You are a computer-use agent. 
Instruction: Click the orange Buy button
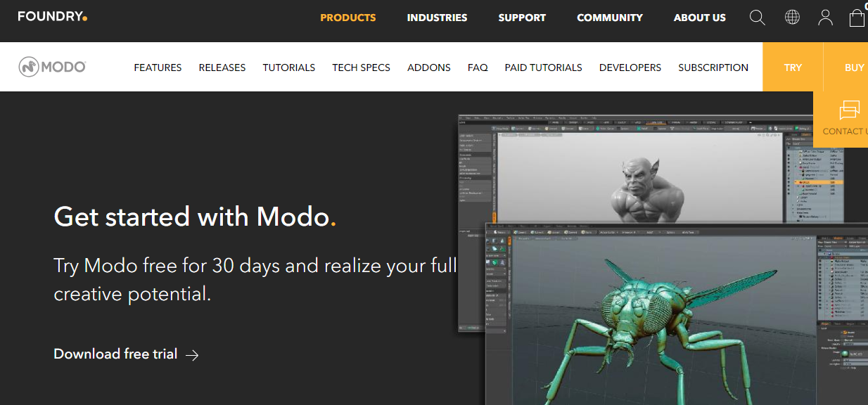(846, 67)
